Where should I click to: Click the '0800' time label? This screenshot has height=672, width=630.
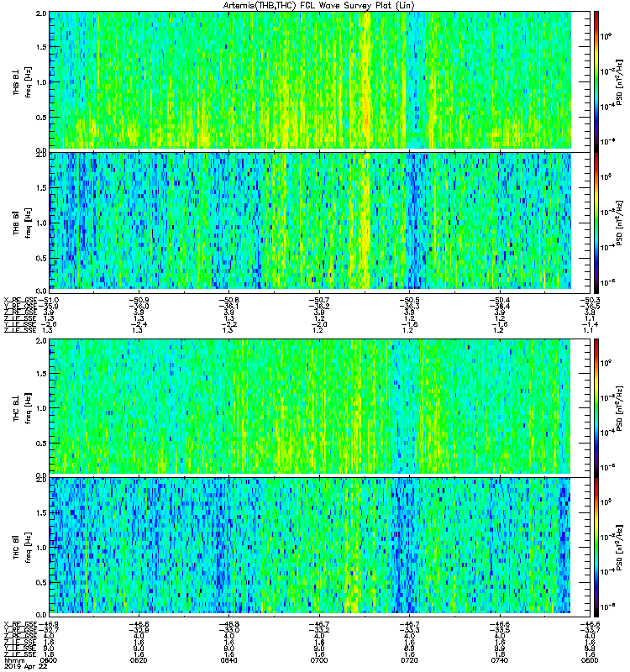(x=590, y=660)
